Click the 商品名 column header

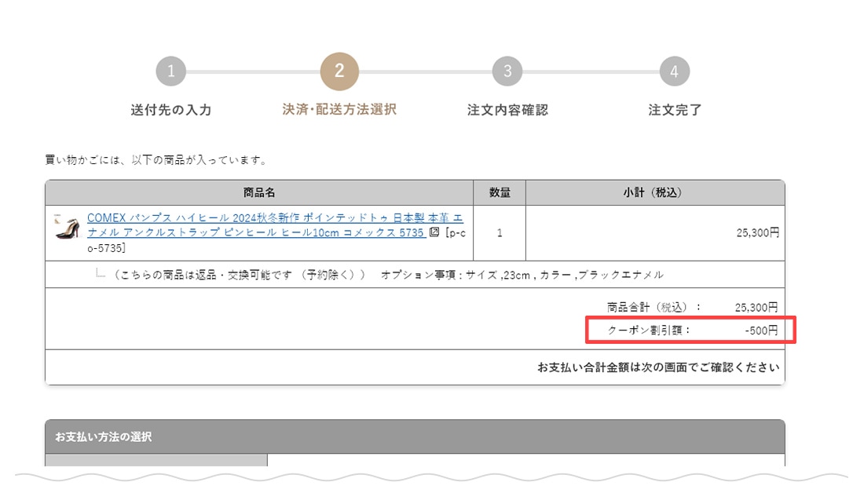259,193
